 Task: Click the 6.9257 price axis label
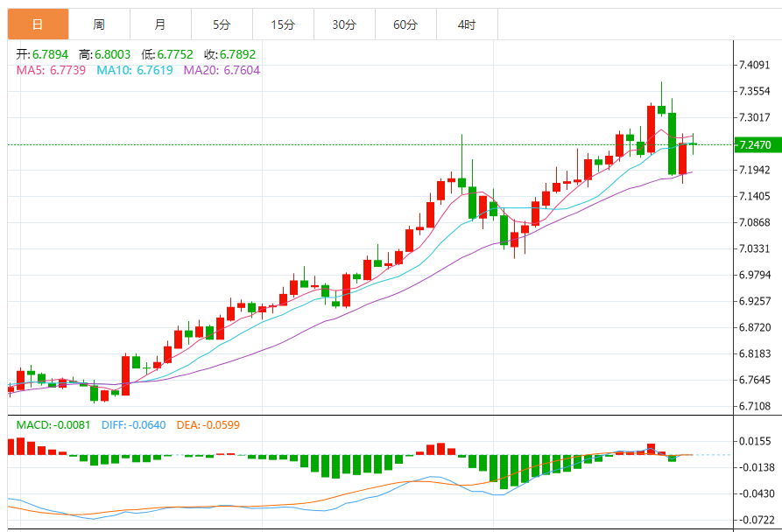pos(755,301)
